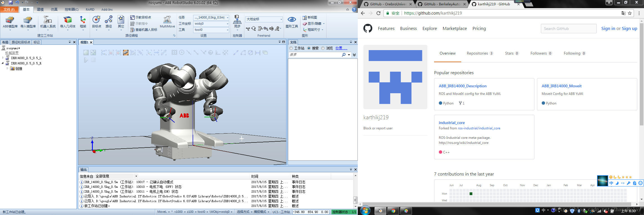Expand the IRB14000_0.5_0.5_L tree node

(3, 58)
